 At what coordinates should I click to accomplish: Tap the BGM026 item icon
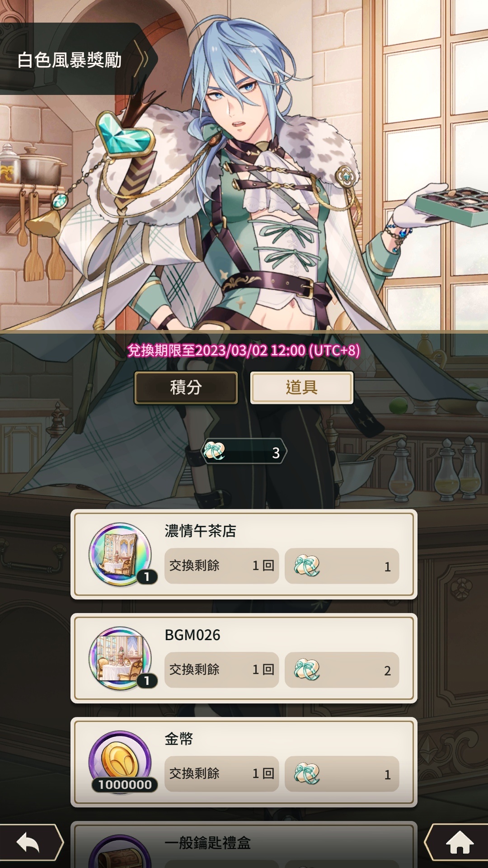(121, 658)
